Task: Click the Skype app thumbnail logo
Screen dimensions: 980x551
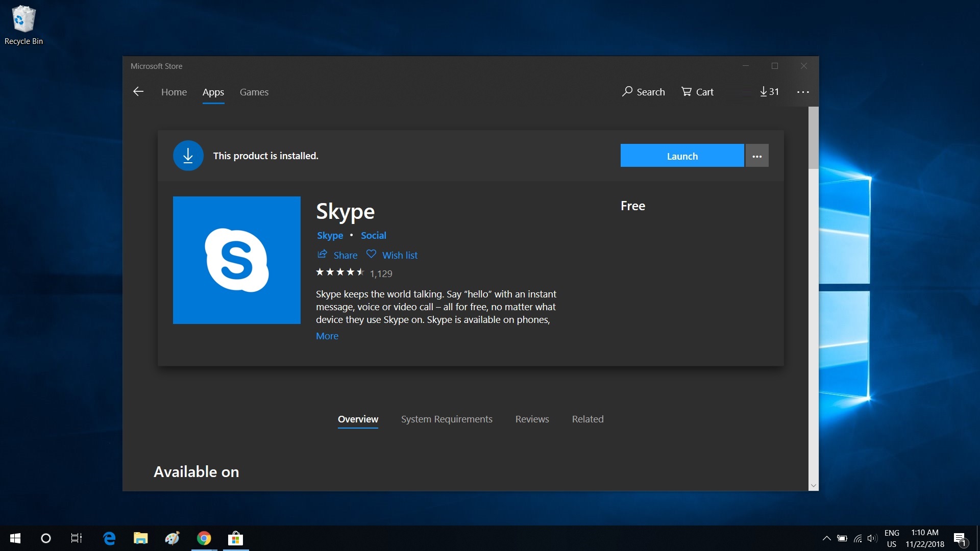Action: point(237,260)
